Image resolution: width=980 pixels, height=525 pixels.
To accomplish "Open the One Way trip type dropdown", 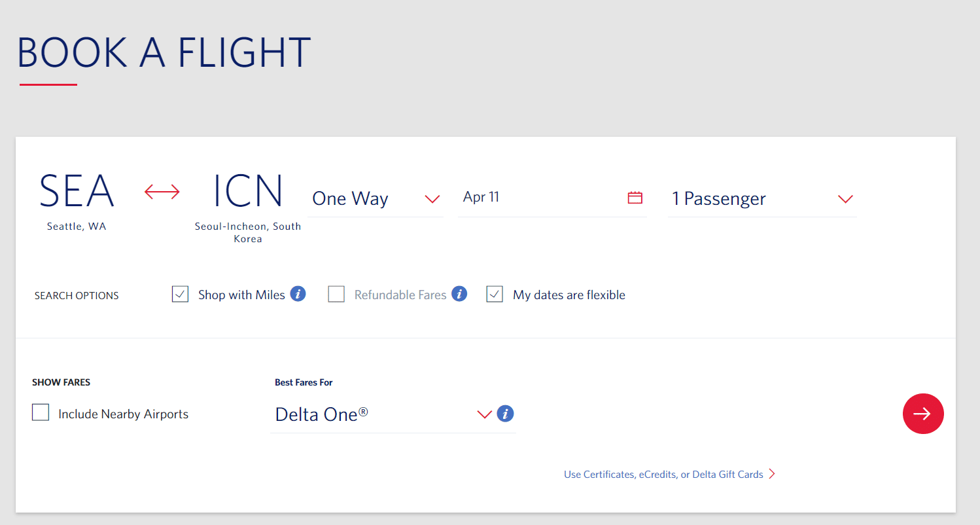I will (376, 198).
